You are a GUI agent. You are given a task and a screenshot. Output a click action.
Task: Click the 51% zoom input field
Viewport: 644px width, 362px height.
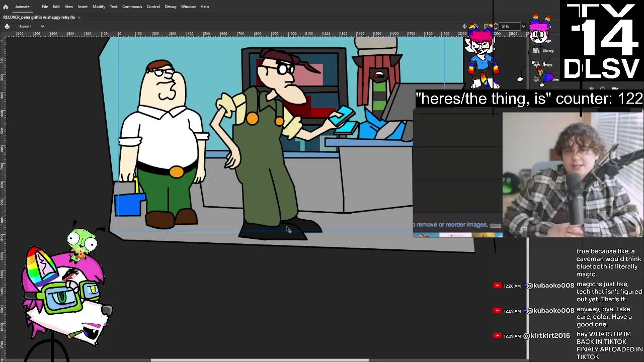(x=509, y=26)
